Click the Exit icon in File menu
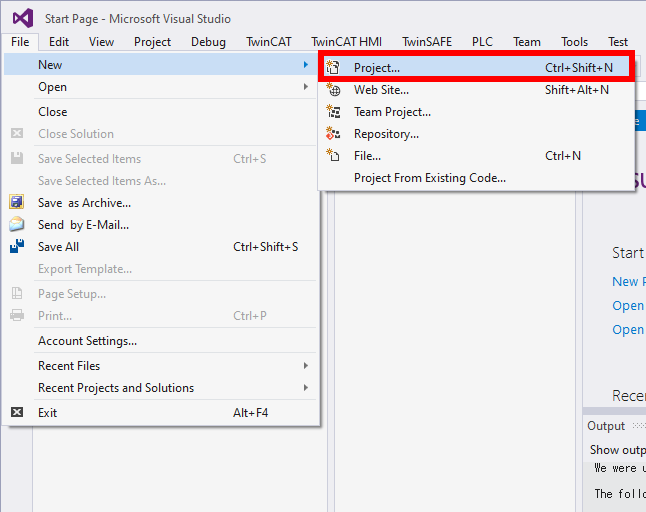This screenshot has height=512, width=646. coord(17,413)
